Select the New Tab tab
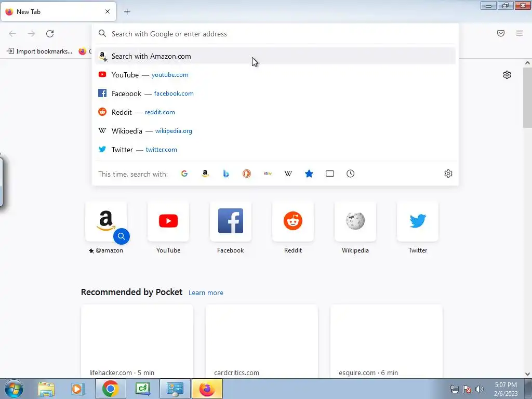This screenshot has width=532, height=399. click(58, 11)
